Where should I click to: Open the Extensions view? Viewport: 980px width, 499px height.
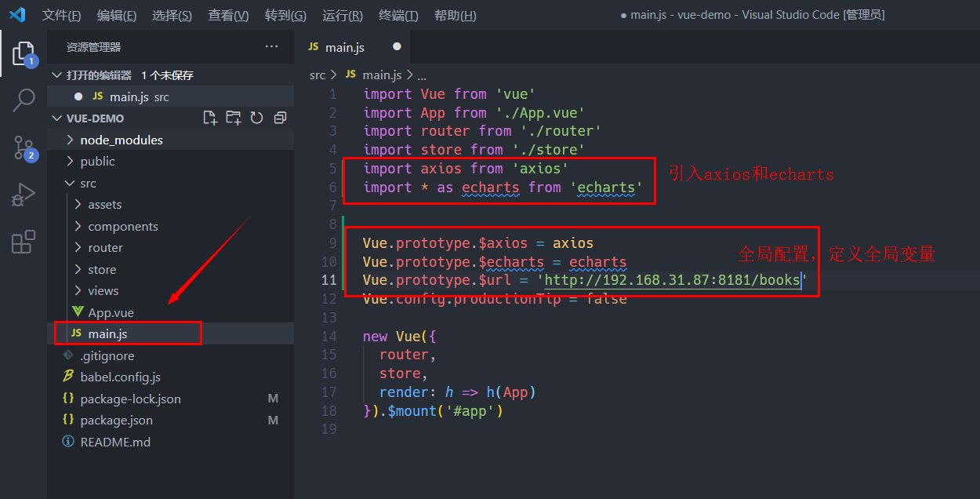[x=24, y=242]
